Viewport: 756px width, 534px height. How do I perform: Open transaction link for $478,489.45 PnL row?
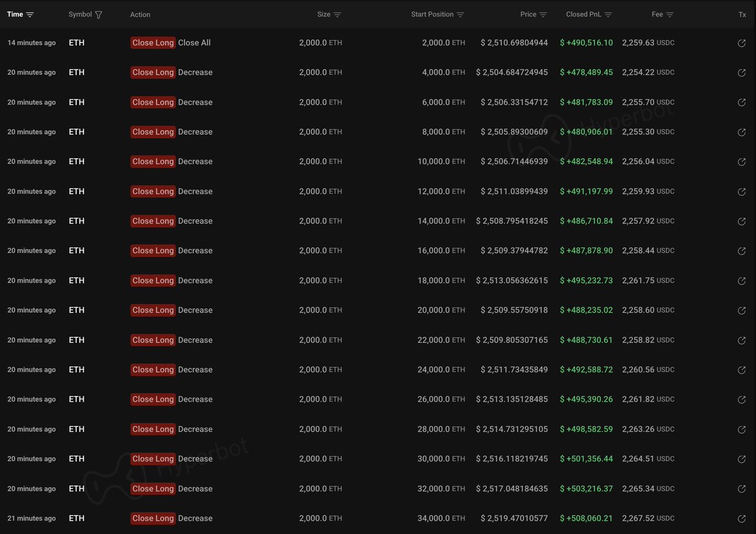pos(742,73)
